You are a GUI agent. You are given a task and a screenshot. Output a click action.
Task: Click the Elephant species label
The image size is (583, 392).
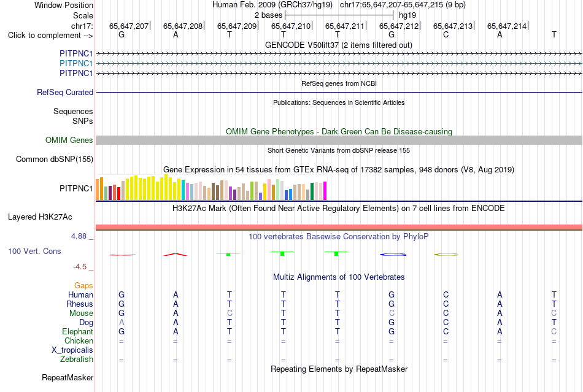(77, 331)
